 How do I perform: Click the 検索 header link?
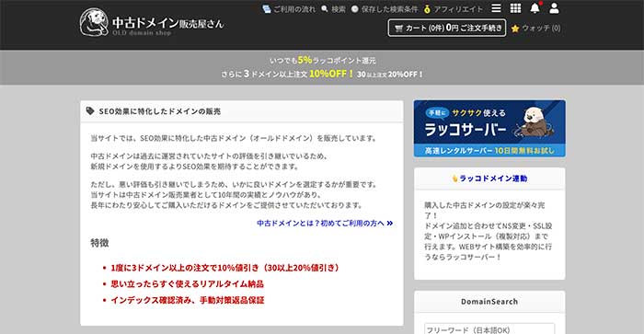[339, 9]
